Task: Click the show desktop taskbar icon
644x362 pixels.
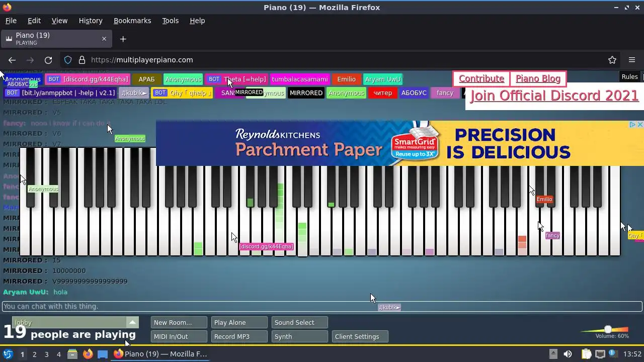Action: (103, 354)
